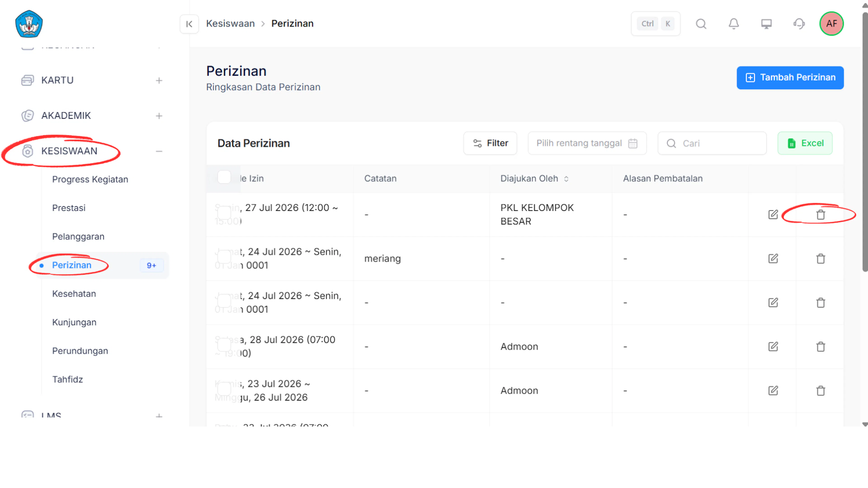The height and width of the screenshot is (488, 868).
Task: Tick checkbox for third 24 Jul 2026 row
Action: (x=224, y=301)
